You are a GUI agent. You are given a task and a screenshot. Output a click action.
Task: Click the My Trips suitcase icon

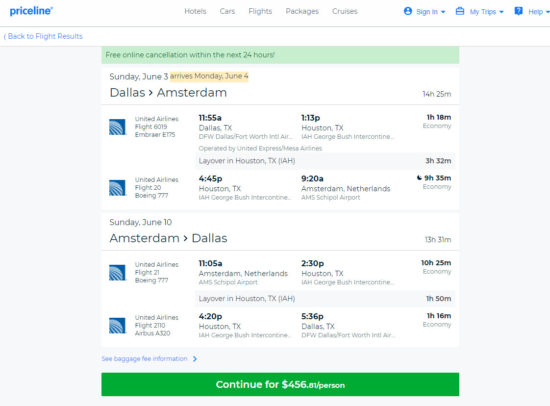click(x=460, y=11)
